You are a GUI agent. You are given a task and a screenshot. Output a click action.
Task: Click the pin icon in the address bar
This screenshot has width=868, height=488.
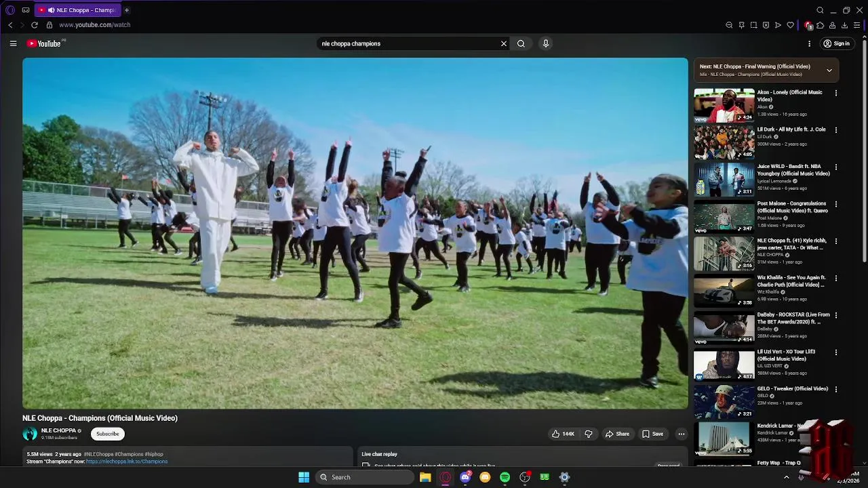741,25
